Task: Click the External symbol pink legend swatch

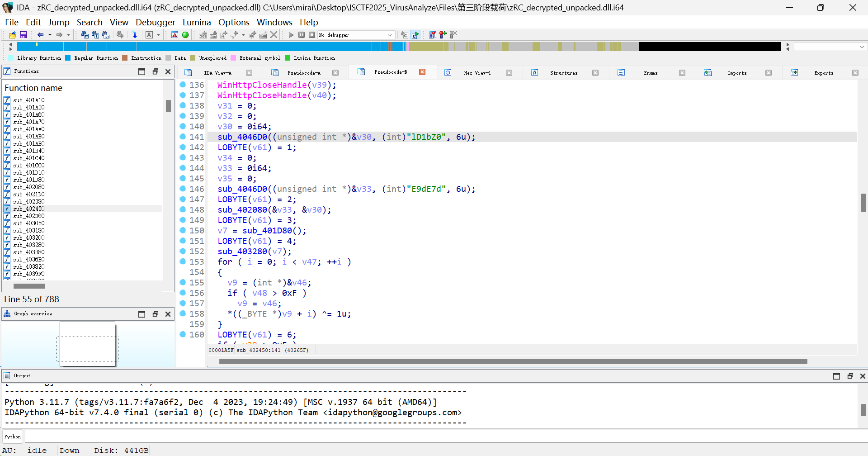Action: pyautogui.click(x=233, y=58)
